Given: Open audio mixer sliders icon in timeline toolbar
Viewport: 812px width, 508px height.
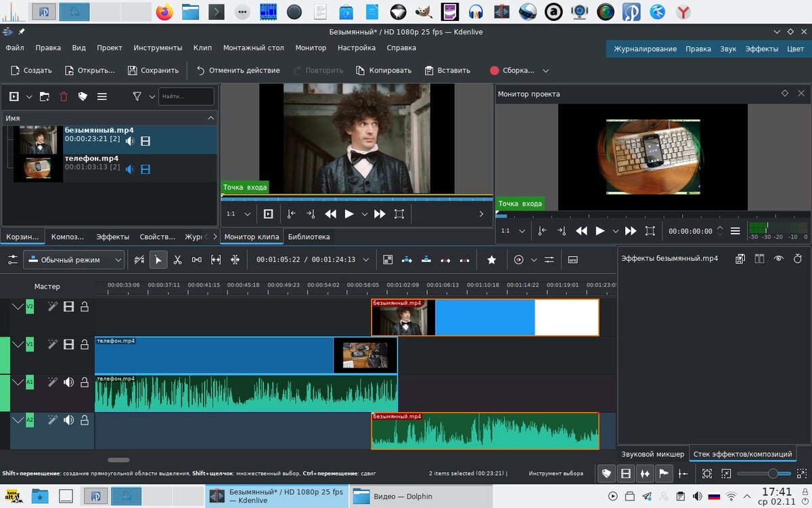Looking at the screenshot, I should 549,259.
